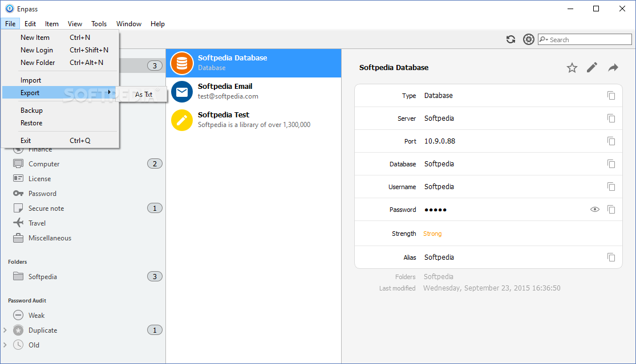This screenshot has height=364, width=636.
Task: Select the Miscellaneous category
Action: pos(84,238)
